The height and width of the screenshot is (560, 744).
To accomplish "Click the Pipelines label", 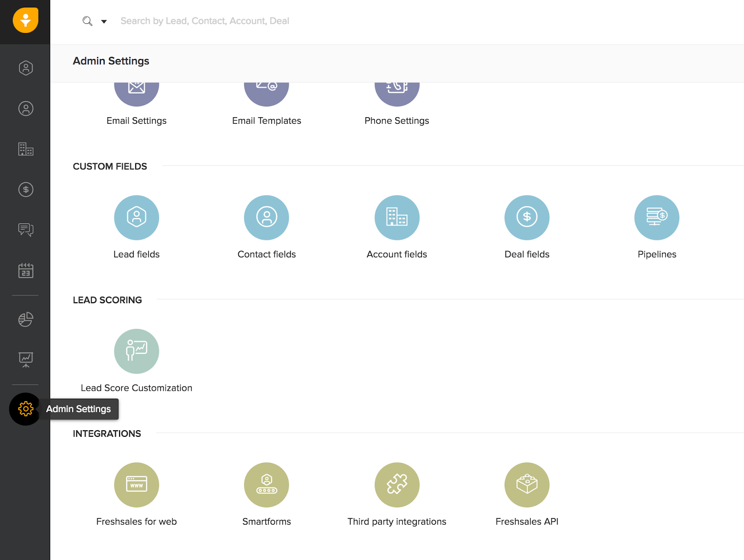I will coord(657,254).
